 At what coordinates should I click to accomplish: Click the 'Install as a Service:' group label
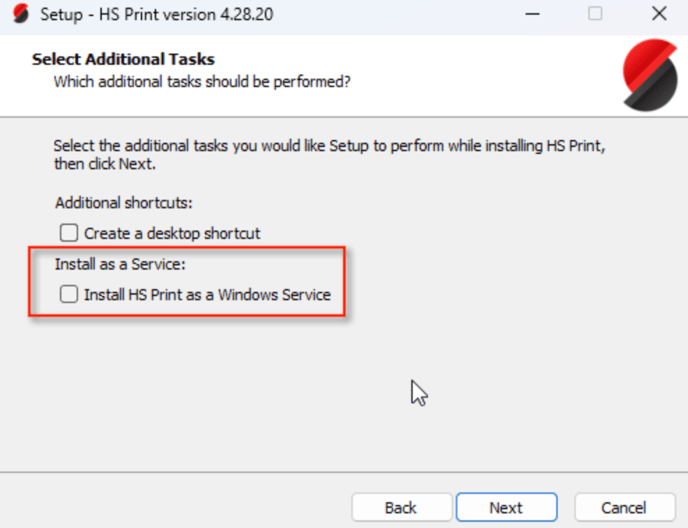coord(120,264)
